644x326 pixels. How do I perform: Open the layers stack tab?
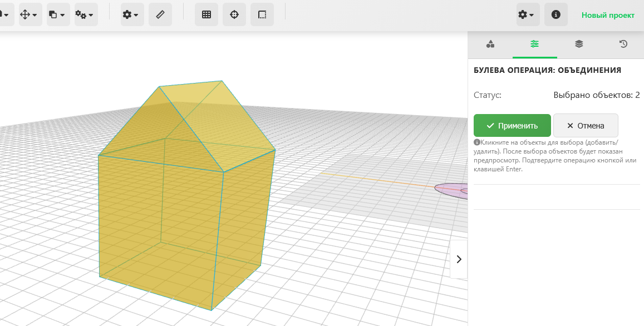(x=579, y=45)
